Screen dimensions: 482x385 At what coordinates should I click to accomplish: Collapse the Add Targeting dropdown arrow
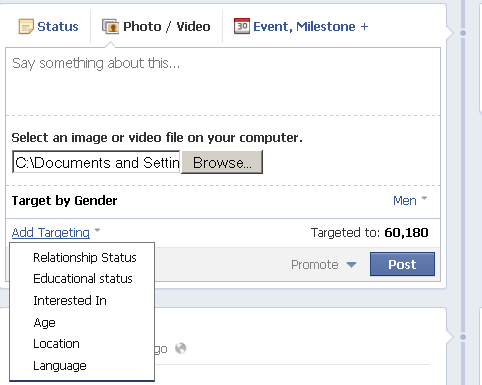(97, 230)
